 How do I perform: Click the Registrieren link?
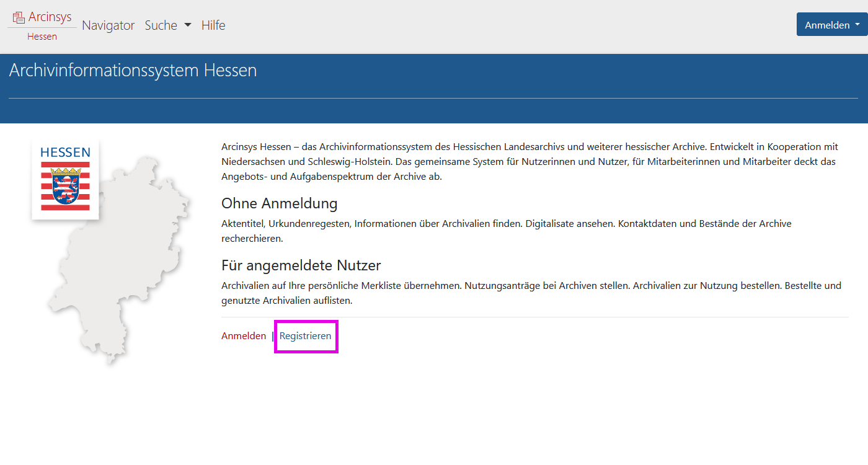coord(306,336)
